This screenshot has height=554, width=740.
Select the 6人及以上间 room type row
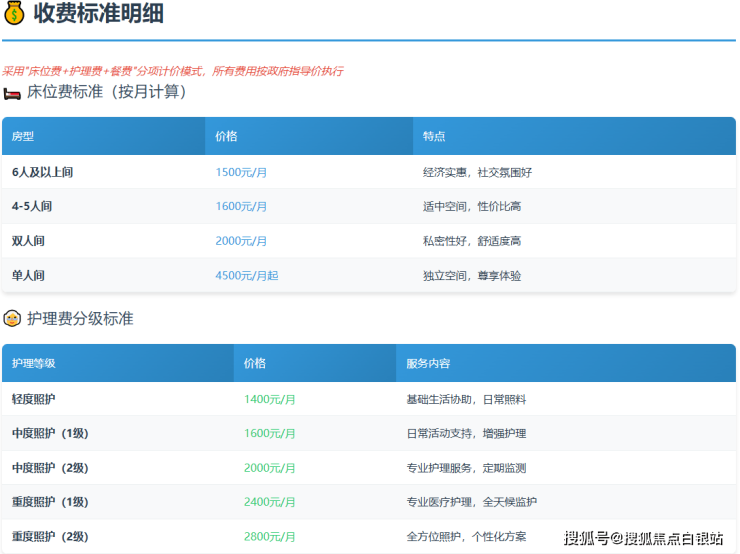pyautogui.click(x=42, y=173)
